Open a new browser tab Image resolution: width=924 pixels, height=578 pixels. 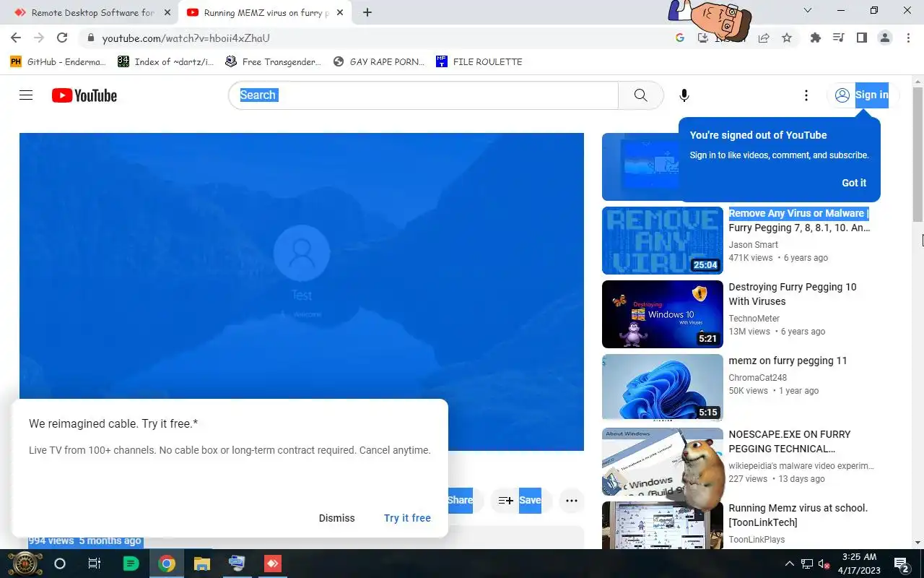click(367, 12)
